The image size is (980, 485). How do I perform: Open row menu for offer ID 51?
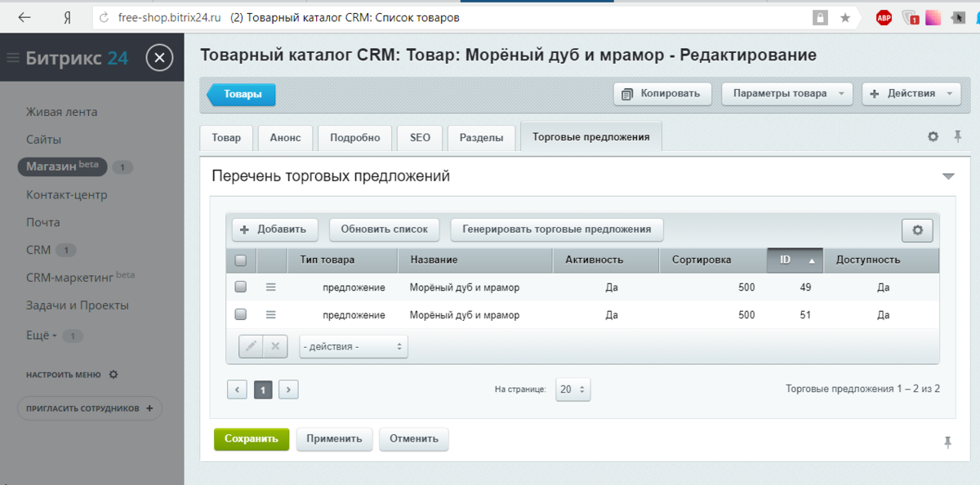click(x=271, y=314)
